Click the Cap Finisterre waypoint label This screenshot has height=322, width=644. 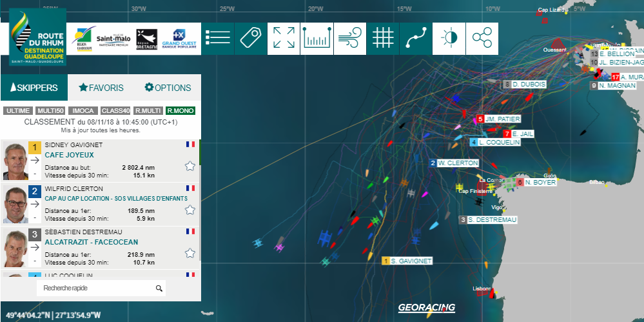pyautogui.click(x=475, y=191)
